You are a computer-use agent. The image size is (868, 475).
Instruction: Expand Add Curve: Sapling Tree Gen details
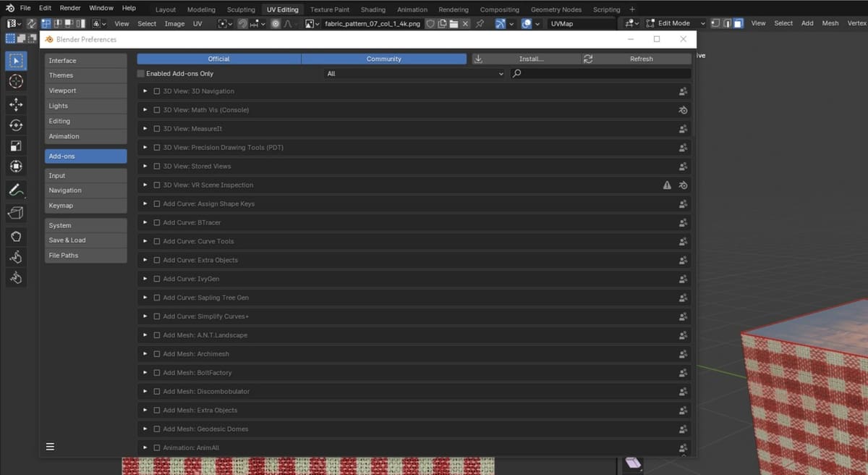[145, 298]
